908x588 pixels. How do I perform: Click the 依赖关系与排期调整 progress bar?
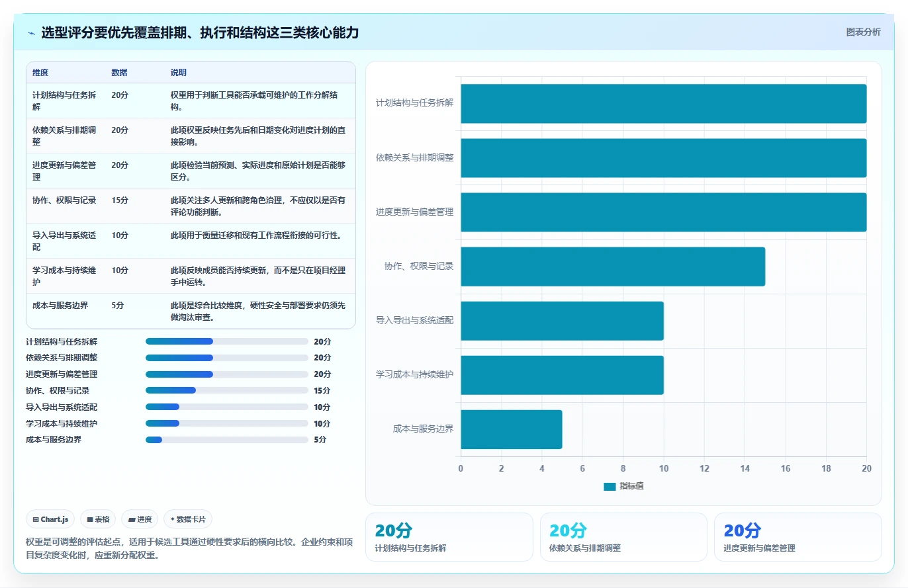pyautogui.click(x=227, y=358)
